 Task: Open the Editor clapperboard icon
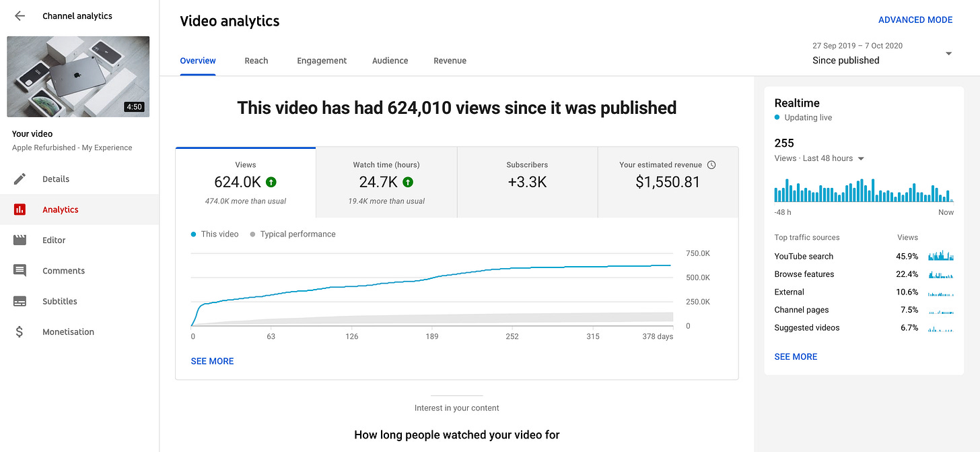[20, 240]
